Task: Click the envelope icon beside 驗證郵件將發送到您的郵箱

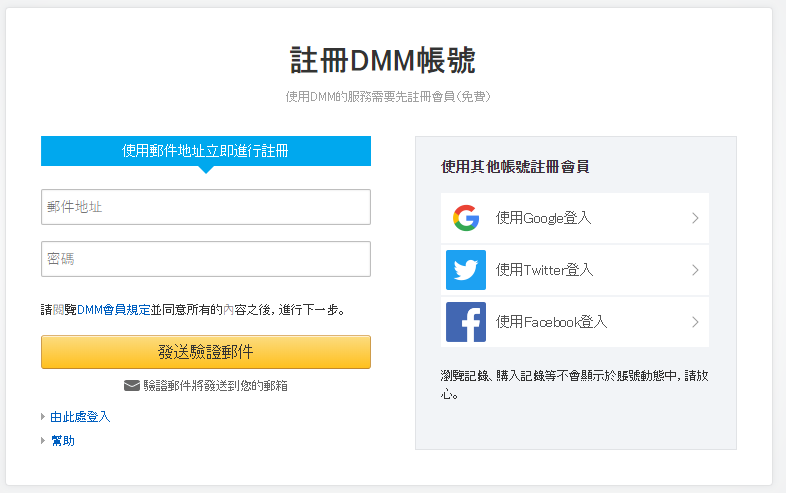Action: pos(131,386)
